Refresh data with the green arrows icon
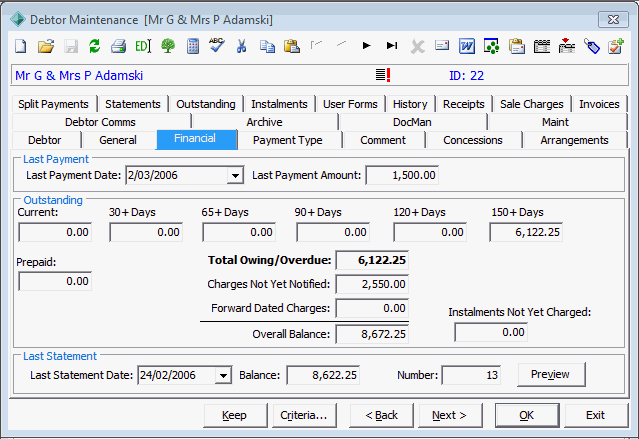 tap(95, 46)
